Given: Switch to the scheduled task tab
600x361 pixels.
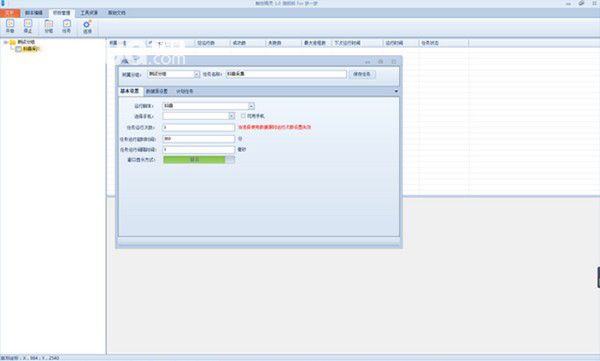Looking at the screenshot, I should coord(184,91).
